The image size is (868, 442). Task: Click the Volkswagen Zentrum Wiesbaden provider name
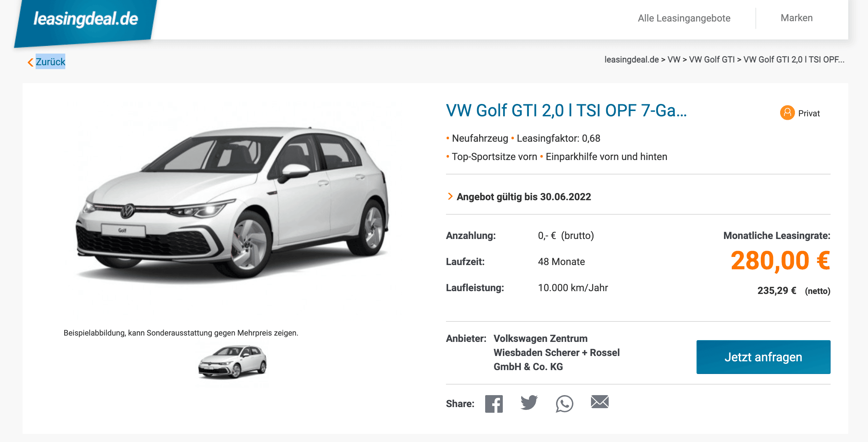coord(556,352)
